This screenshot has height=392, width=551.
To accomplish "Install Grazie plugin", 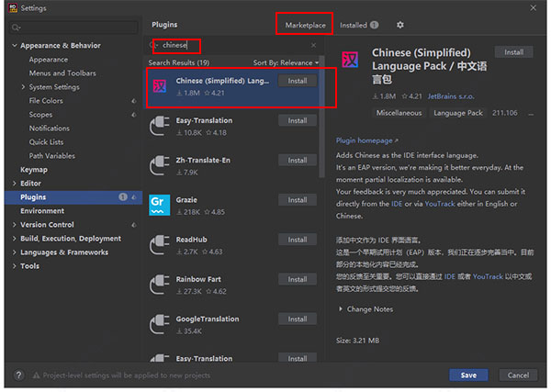I will pyautogui.click(x=298, y=200).
